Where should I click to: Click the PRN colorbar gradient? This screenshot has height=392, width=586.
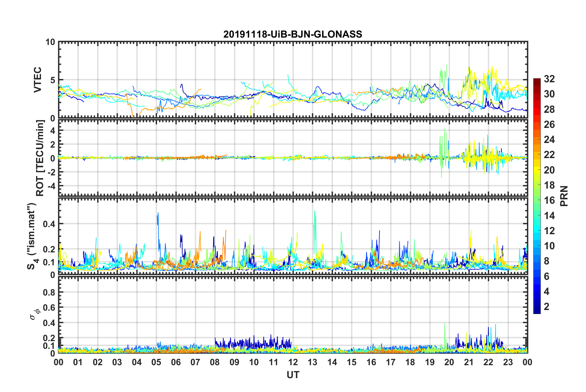537,196
